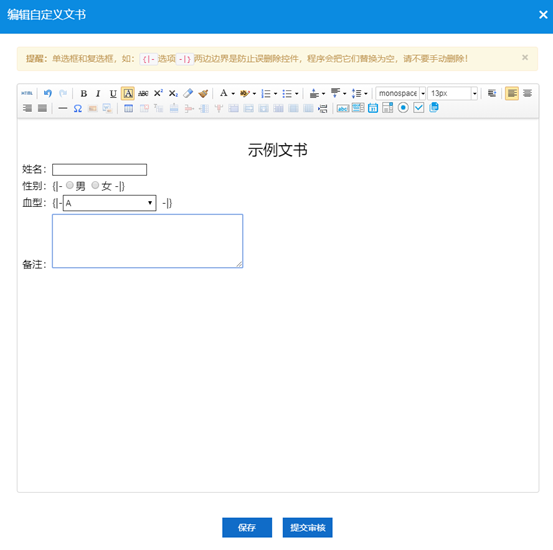
Task: Click the line height icon
Action: (357, 93)
